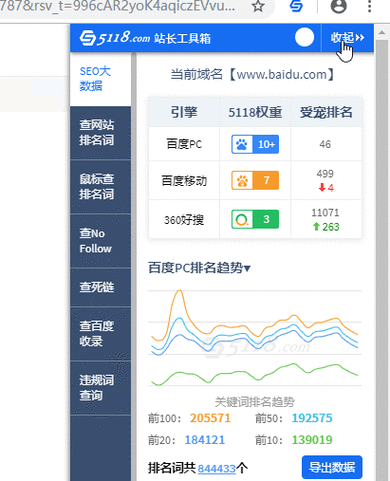Open the 鼠标查排名词 tab
The height and width of the screenshot is (481, 390).
(100, 187)
